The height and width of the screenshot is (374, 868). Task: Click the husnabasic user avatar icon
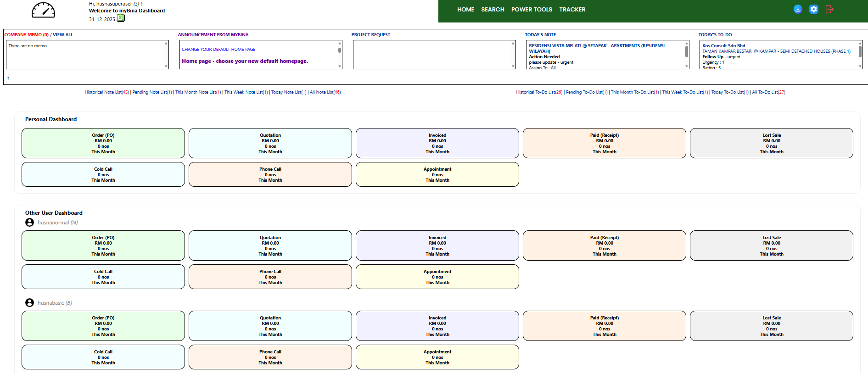[x=29, y=303]
